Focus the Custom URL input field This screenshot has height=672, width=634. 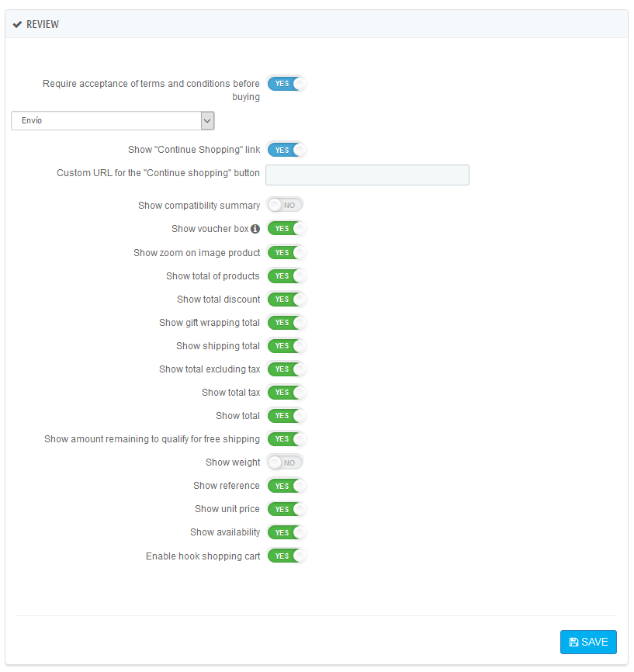coord(367,175)
